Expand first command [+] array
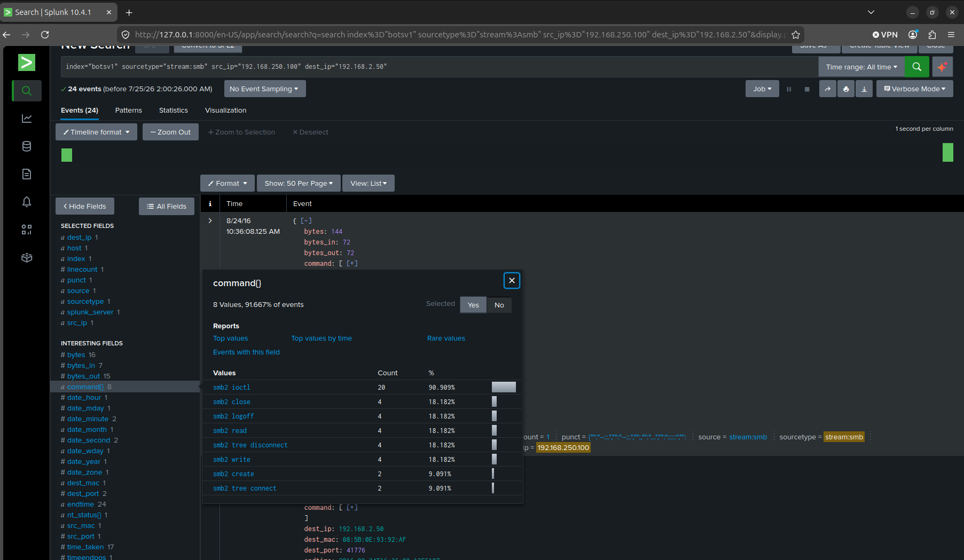This screenshot has height=560, width=964. (352, 263)
